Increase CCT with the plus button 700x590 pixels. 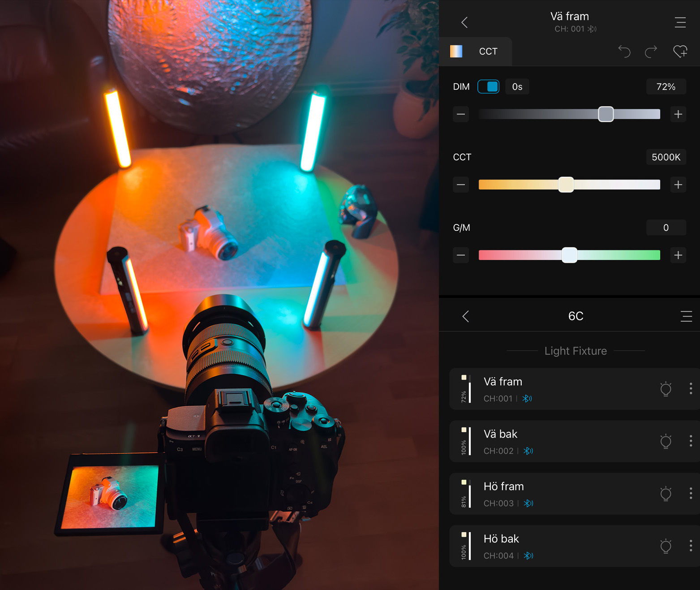click(678, 185)
